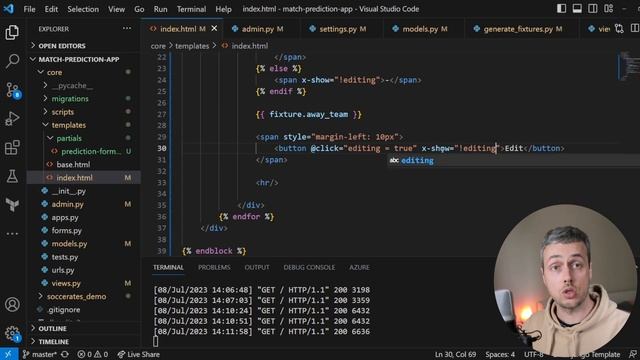Screen dimensions: 640x360
Task: Open remote window indicator in status bar
Action: coord(9,354)
